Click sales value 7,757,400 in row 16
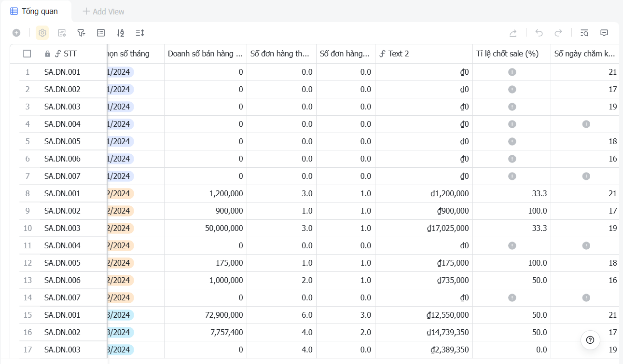Viewport: 623px width, 364px height. (x=226, y=332)
